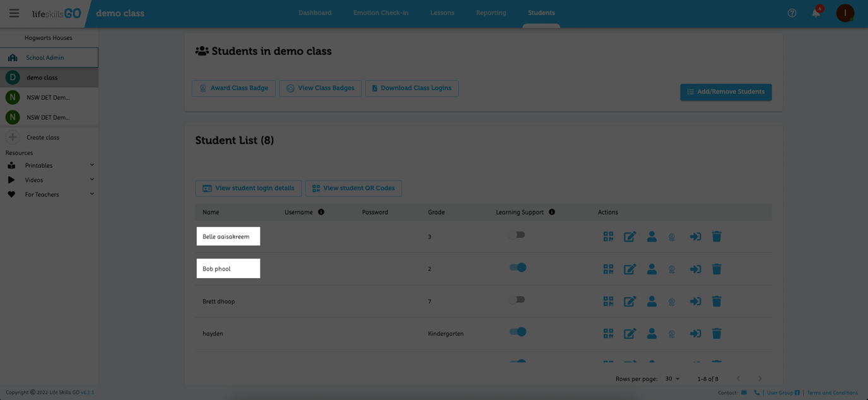
Task: Award badge to Bob phool
Action: point(672,269)
